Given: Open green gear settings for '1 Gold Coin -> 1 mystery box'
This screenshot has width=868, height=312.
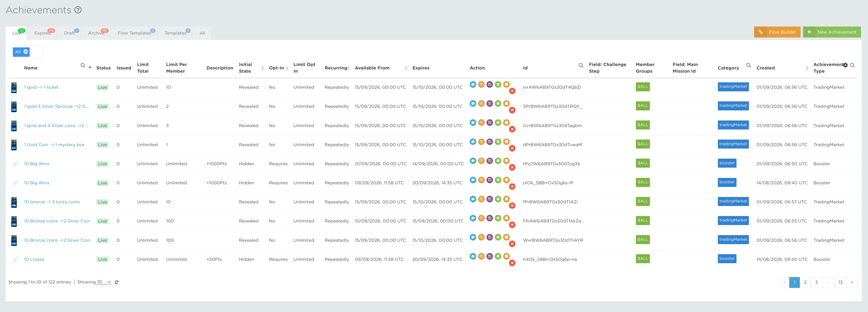Looking at the screenshot, I should [498, 142].
